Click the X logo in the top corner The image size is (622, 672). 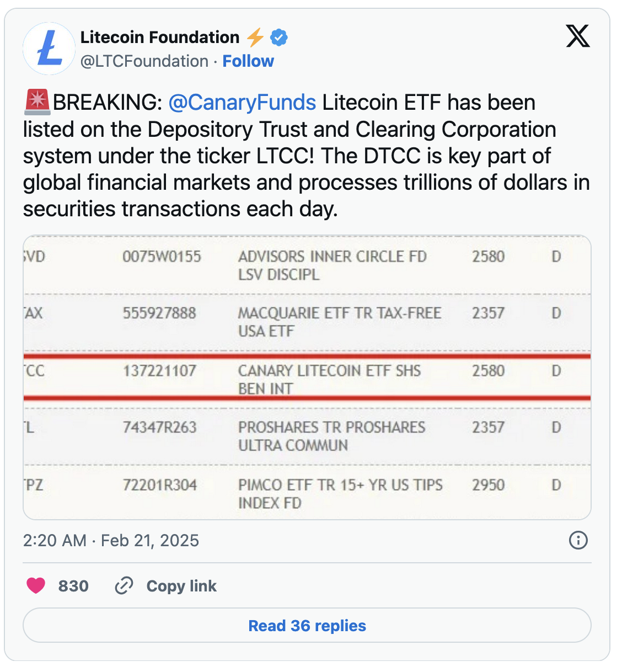578,36
